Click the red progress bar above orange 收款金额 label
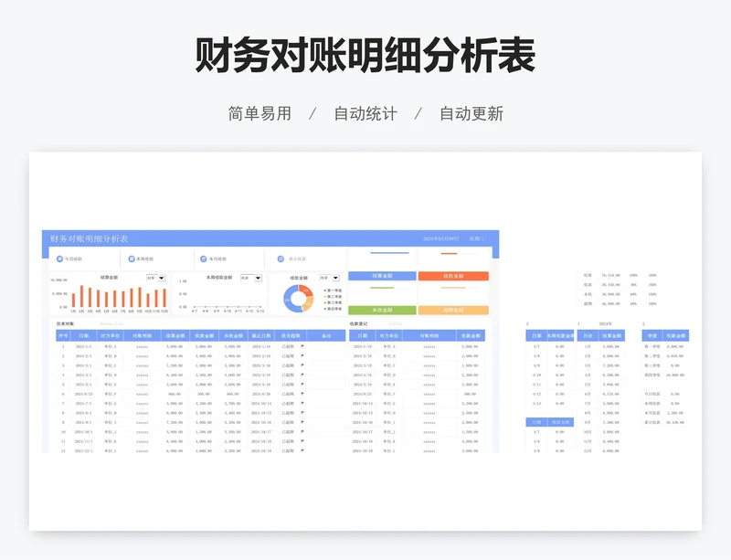Screen dimensions: 731x560 [449, 254]
